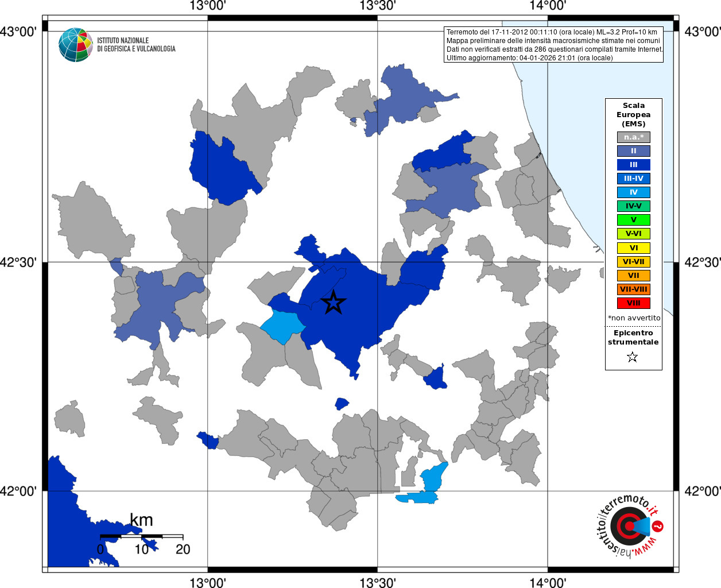Click the 'Epicentro strumentale' legend label
Viewport: 721px width, 588px height.
tap(633, 337)
